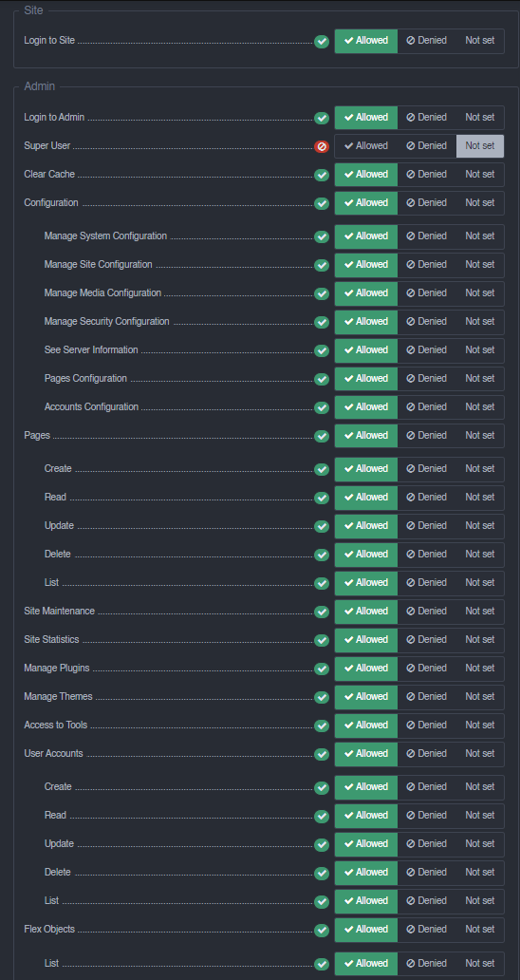520x980 pixels.
Task: Set Clear Cache to Denied
Action: tap(427, 175)
